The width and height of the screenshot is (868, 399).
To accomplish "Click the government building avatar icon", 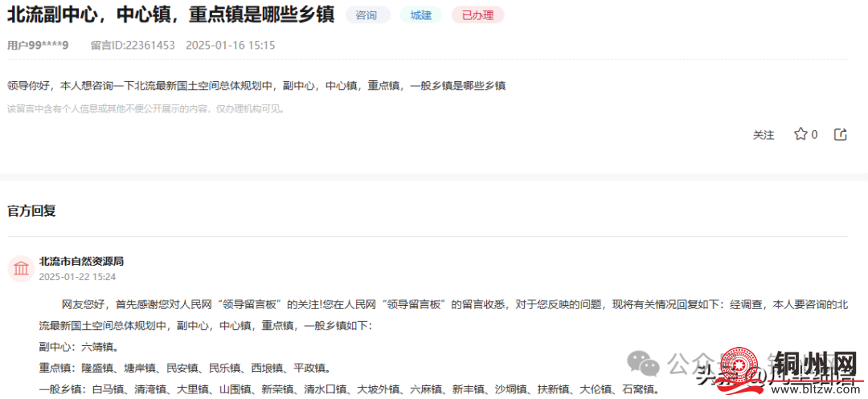I will coord(20,269).
